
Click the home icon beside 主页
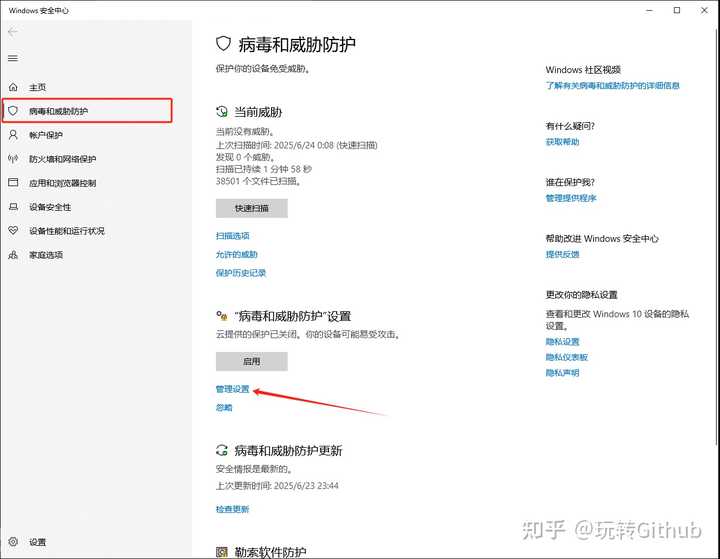[13, 87]
